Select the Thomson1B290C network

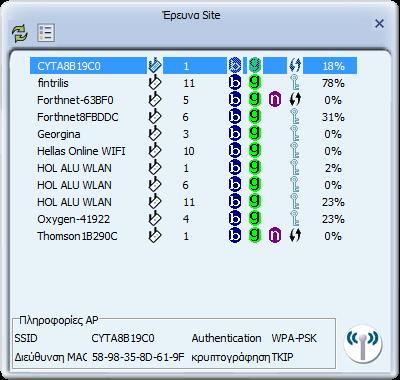coord(193,236)
